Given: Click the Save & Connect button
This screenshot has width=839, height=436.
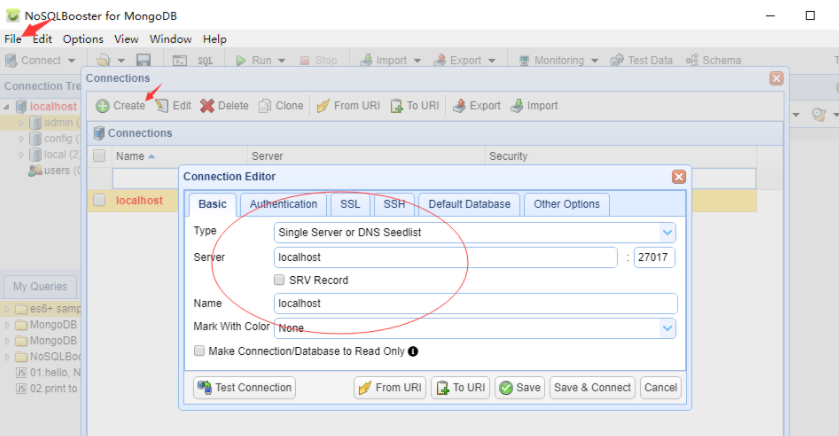Looking at the screenshot, I should click(x=592, y=387).
